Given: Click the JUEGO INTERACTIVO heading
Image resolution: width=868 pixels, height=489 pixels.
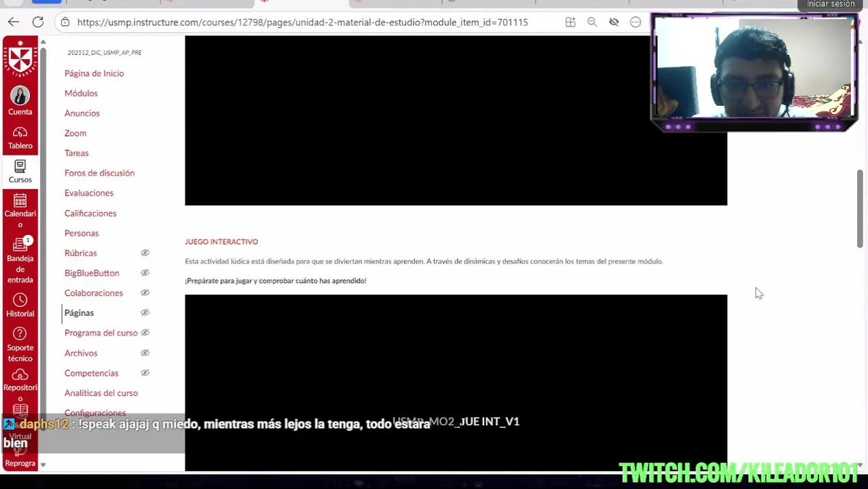Looking at the screenshot, I should pyautogui.click(x=221, y=242).
